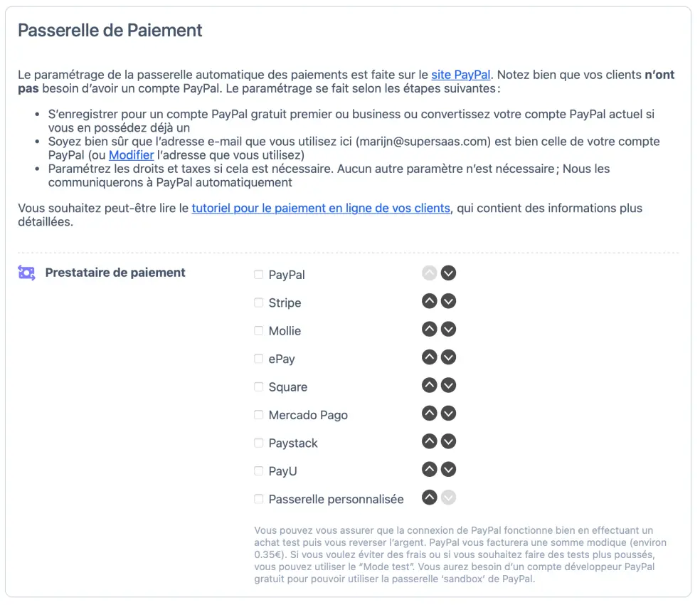Enable the PayPal payment provider
Screen dimensions: 700x605
click(x=258, y=274)
